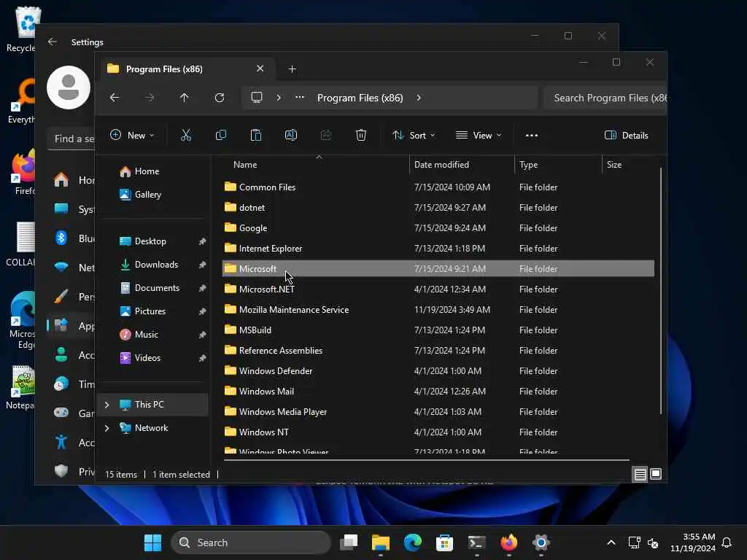The image size is (747, 560).
Task: Show hidden system tray icons chevron
Action: (x=611, y=542)
